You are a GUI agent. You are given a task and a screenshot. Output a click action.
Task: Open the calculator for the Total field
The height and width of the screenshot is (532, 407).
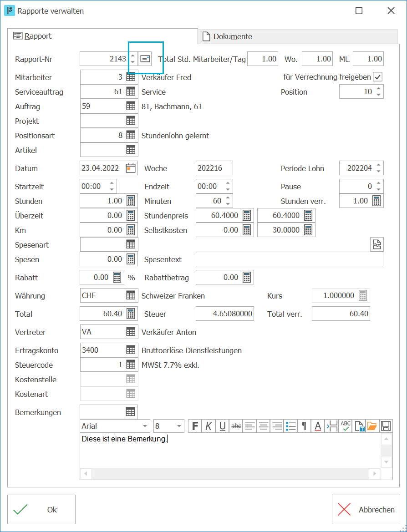click(131, 314)
